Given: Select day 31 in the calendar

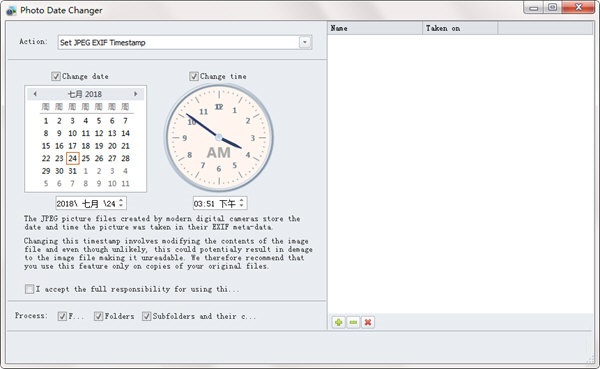Looking at the screenshot, I should [x=73, y=171].
